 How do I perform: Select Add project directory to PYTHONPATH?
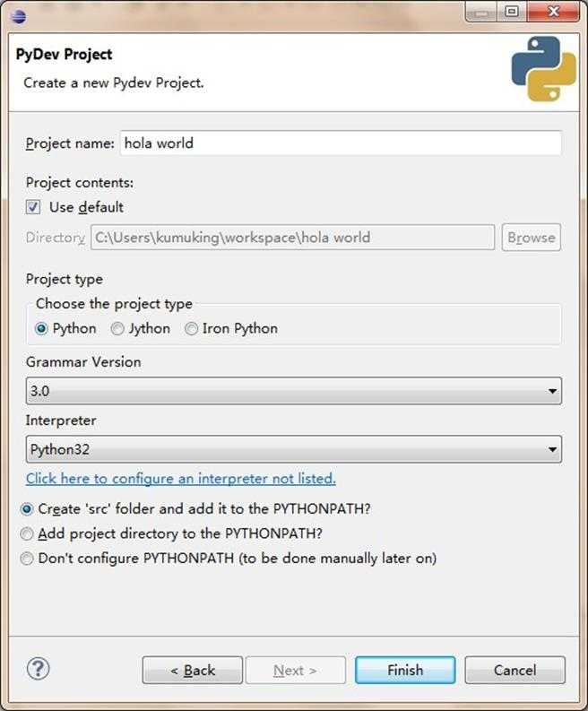28,534
